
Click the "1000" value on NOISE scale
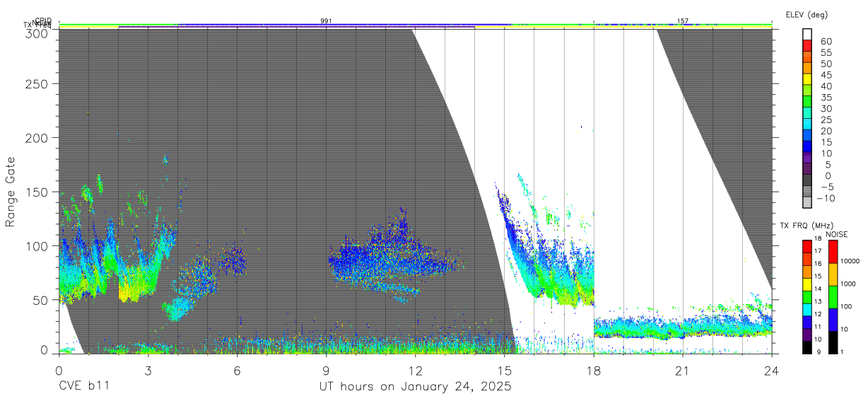point(848,284)
